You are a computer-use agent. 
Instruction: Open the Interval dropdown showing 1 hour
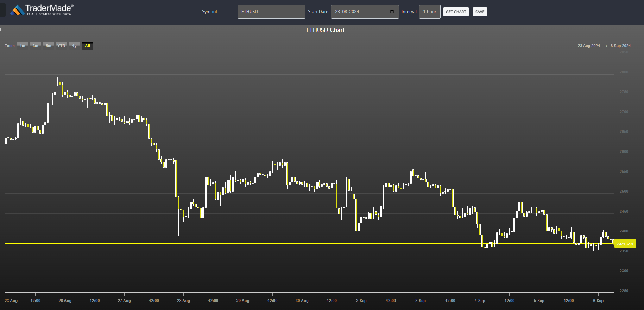[430, 12]
